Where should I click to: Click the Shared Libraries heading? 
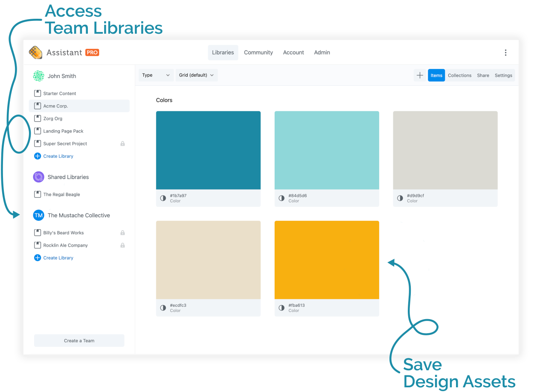(x=68, y=177)
